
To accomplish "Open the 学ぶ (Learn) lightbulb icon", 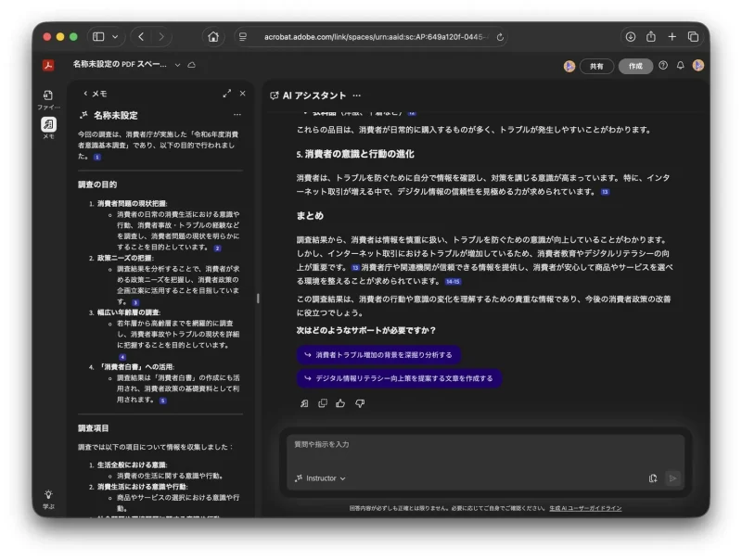I will 48,498.
